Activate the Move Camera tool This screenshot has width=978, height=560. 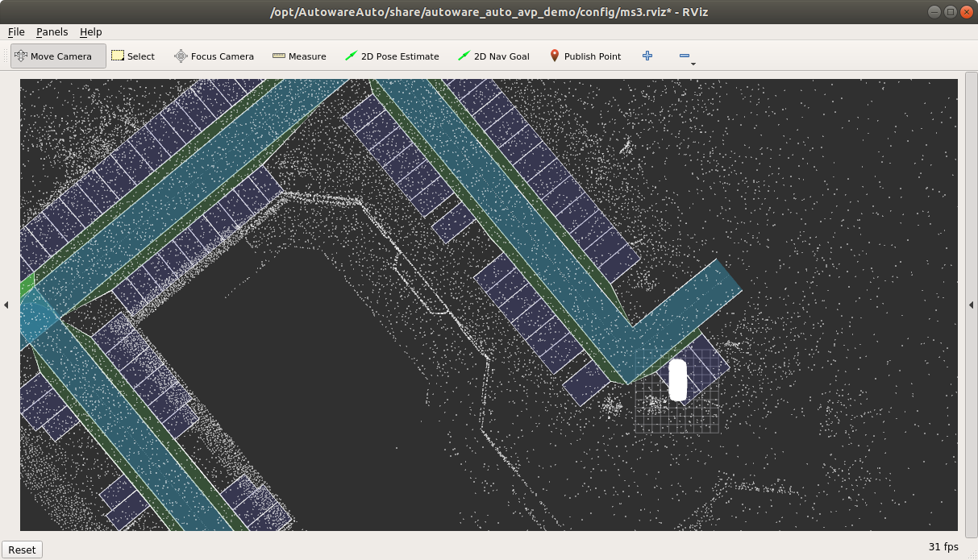coord(58,56)
